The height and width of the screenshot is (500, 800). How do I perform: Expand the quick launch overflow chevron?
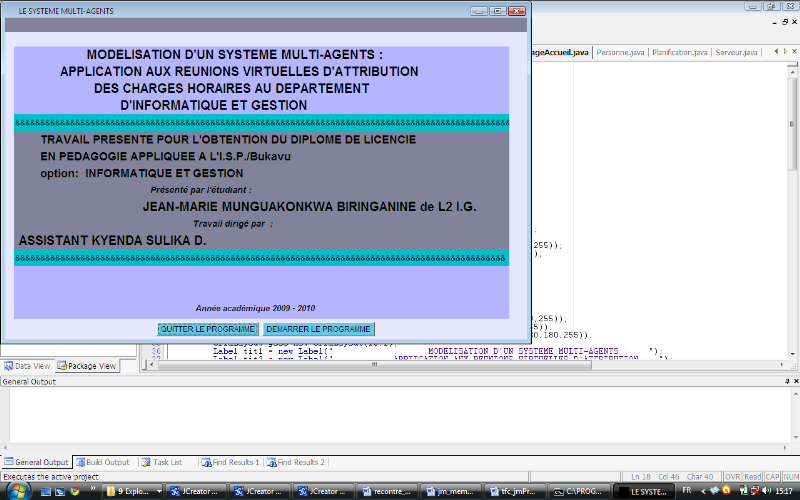point(92,489)
